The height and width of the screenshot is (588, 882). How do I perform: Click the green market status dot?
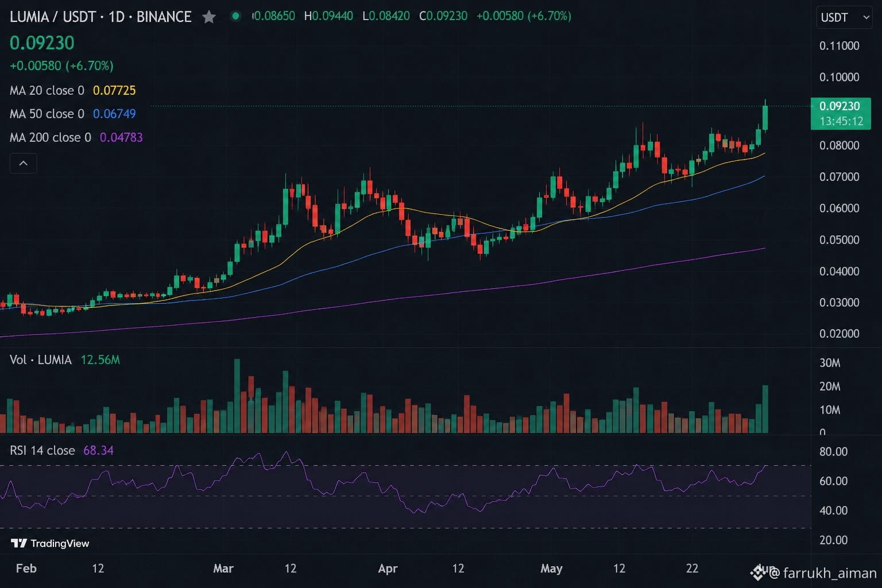tap(235, 16)
